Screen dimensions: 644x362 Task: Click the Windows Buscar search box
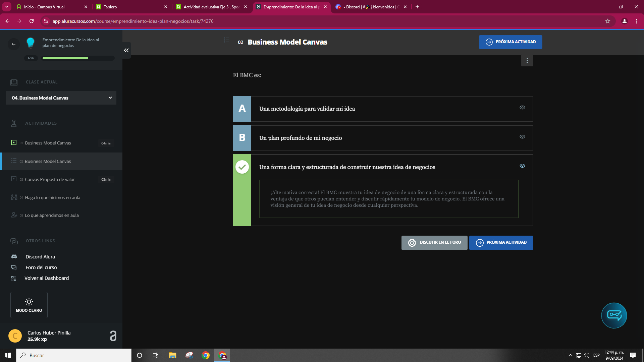[x=74, y=355]
